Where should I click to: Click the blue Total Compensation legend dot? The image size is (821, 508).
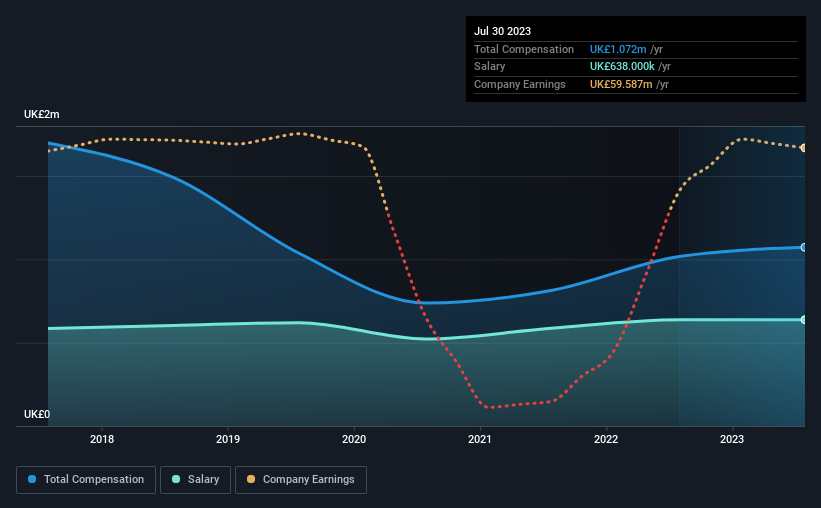coord(32,479)
